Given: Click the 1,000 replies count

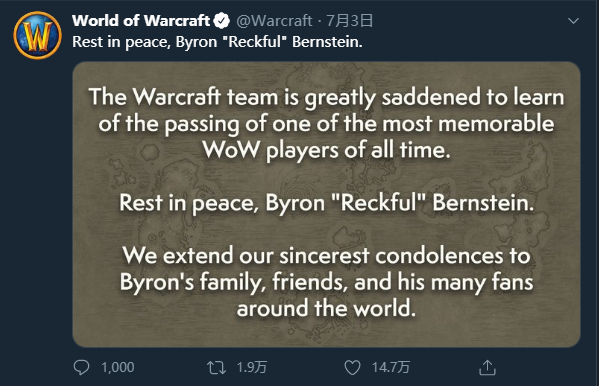Looking at the screenshot, I should click(x=118, y=367).
